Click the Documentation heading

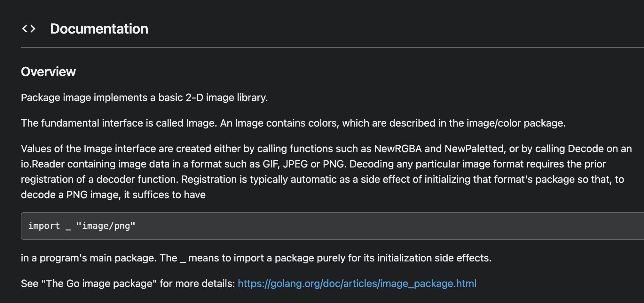(x=99, y=29)
